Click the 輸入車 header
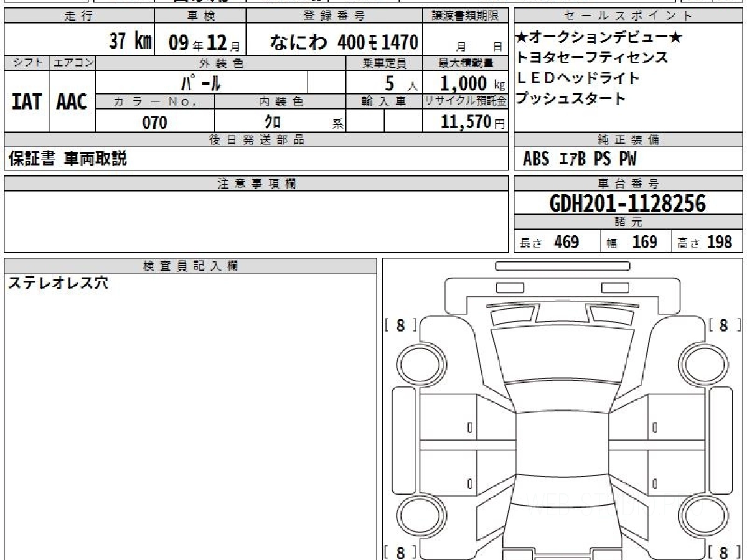Viewport: 747px width, 560px height. (x=384, y=102)
